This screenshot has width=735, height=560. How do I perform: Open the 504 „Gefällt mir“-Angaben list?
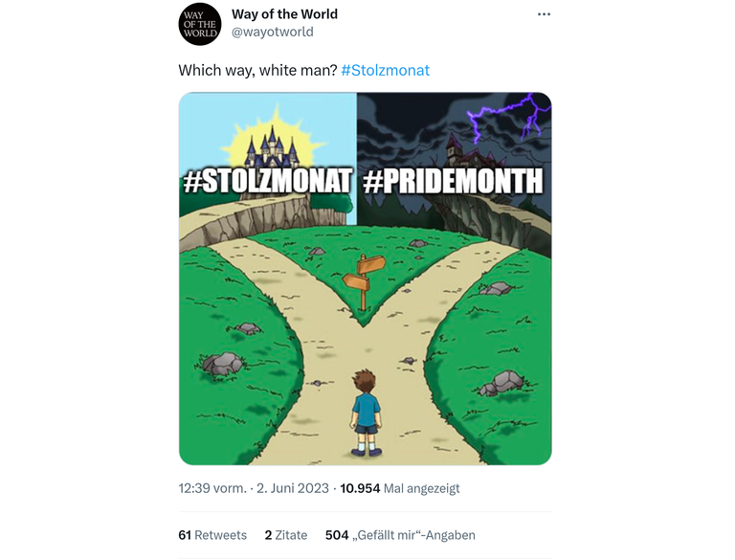click(400, 535)
